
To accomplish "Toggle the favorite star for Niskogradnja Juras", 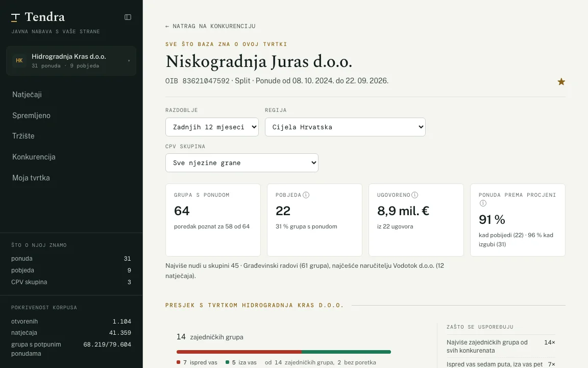I will tap(561, 81).
